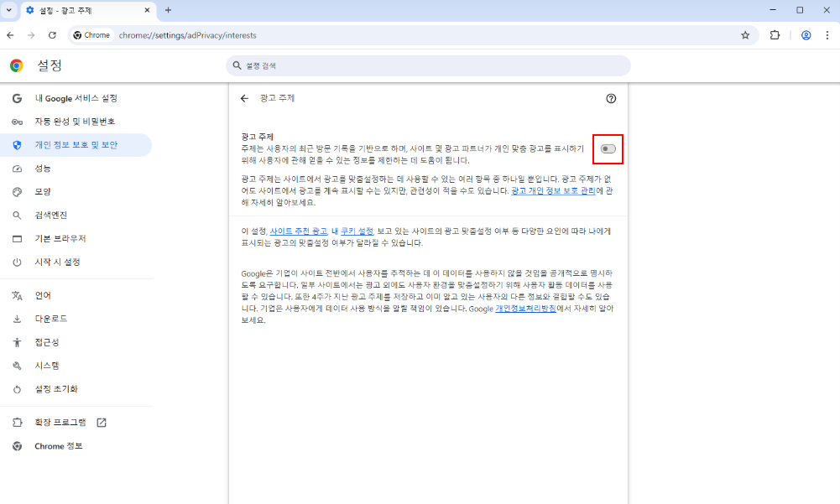Open the tab search dropdown arrow
The height and width of the screenshot is (504, 840).
coord(8,10)
